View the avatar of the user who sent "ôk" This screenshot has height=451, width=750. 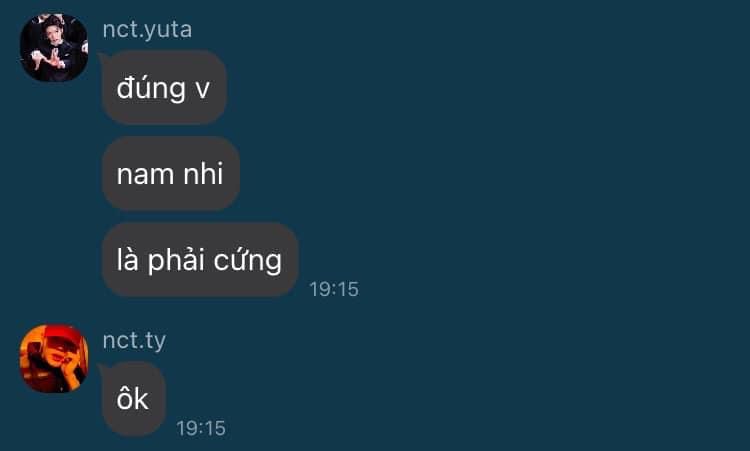pyautogui.click(x=54, y=358)
